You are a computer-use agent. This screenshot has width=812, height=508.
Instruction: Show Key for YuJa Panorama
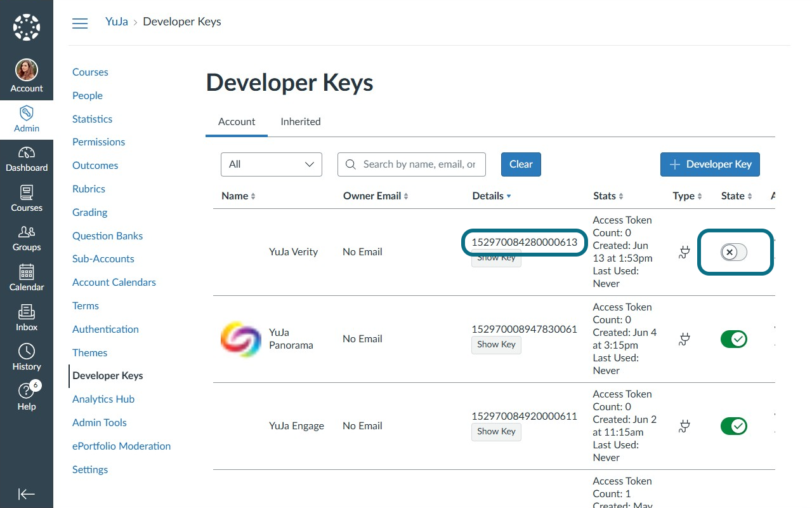pos(496,345)
